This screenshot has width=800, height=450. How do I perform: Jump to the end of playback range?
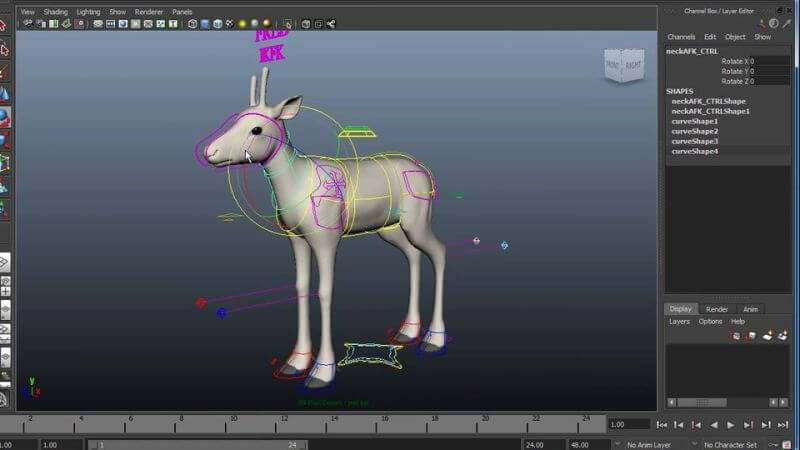(x=781, y=425)
